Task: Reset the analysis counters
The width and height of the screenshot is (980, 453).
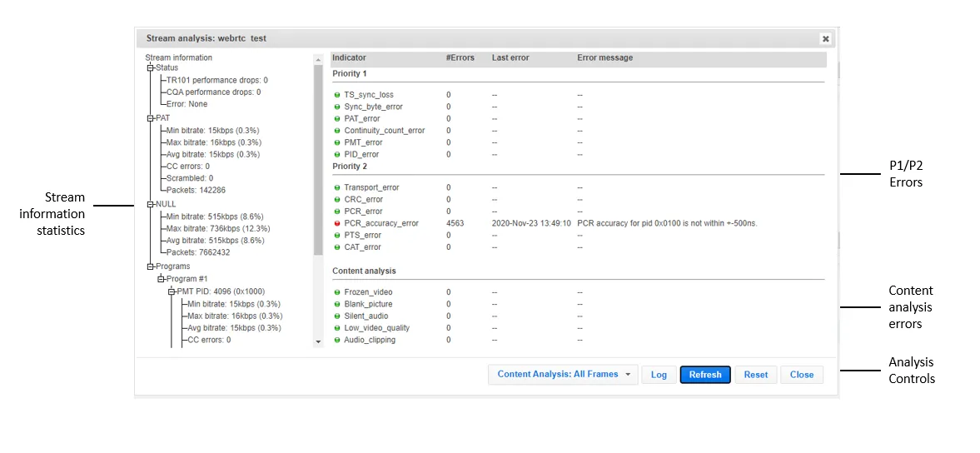Action: (756, 375)
